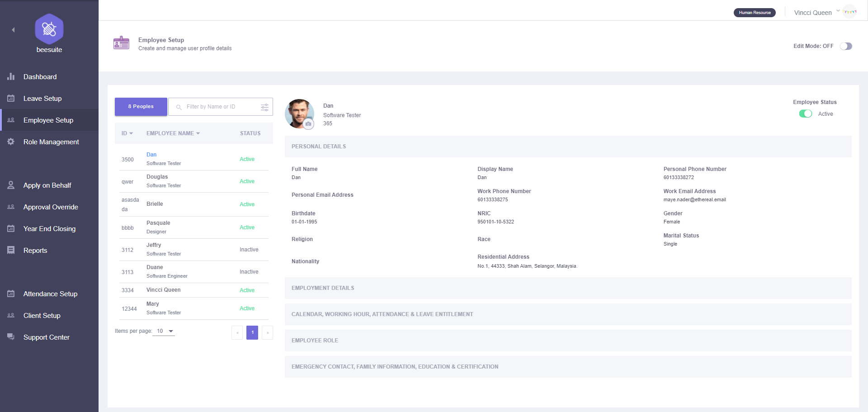Collapse the sidebar with the arrow icon

(x=13, y=30)
